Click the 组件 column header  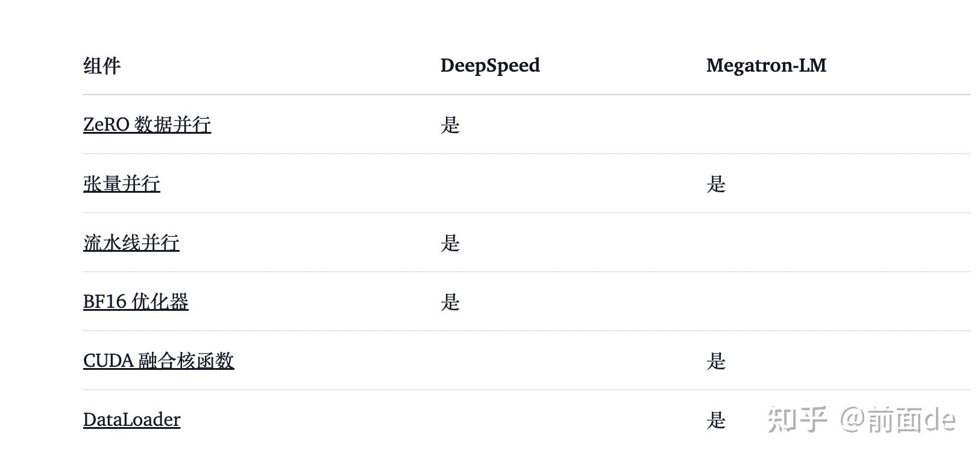click(x=102, y=66)
